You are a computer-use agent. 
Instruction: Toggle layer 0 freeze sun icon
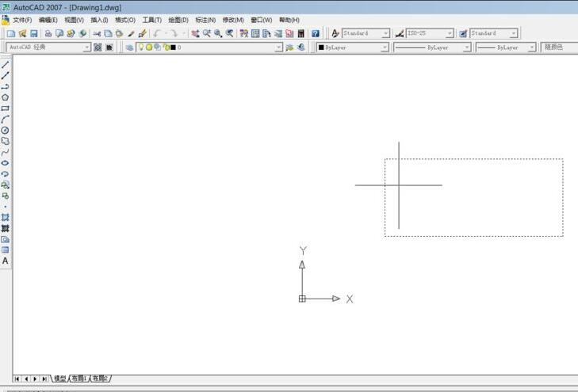coord(149,47)
